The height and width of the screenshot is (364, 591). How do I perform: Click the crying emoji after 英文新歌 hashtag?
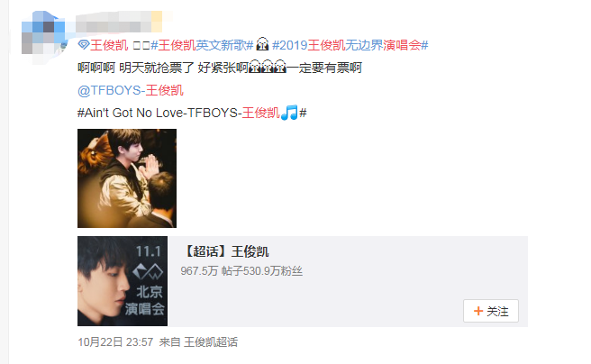click(262, 44)
